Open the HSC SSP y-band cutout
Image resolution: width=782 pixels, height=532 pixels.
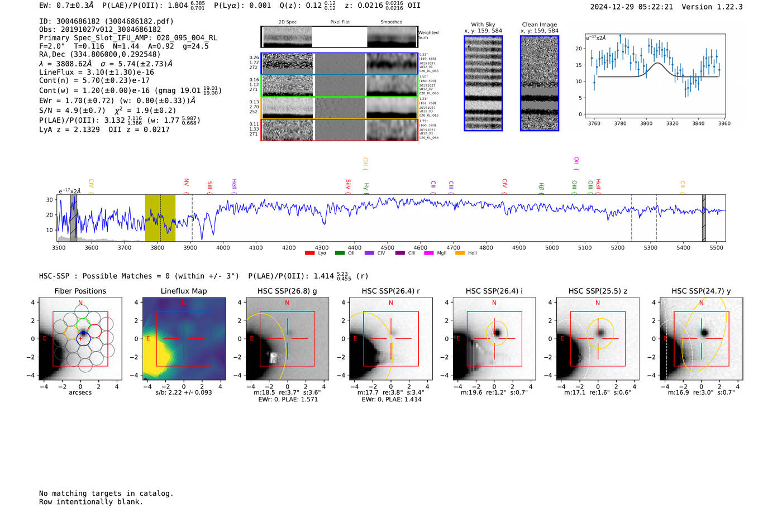(x=702, y=339)
